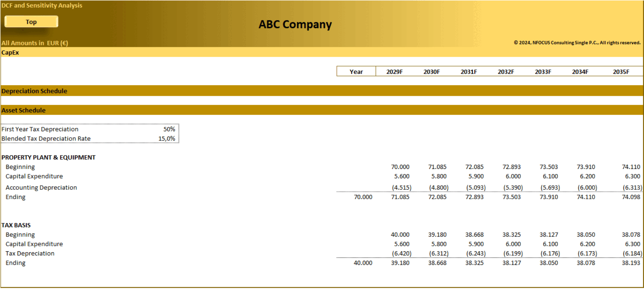
Task: Select Accounting Depreciation (5.693) cell
Action: pyautogui.click(x=550, y=188)
